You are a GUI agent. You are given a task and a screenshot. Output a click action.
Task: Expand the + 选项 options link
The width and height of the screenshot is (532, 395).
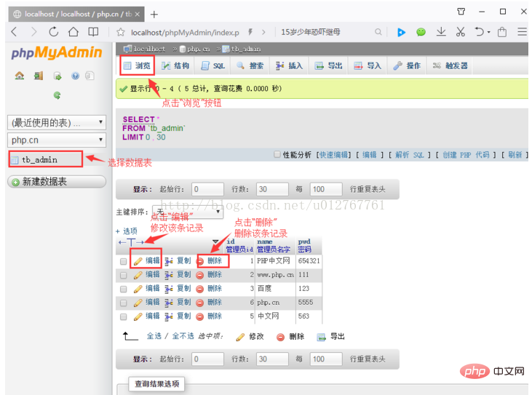point(127,231)
